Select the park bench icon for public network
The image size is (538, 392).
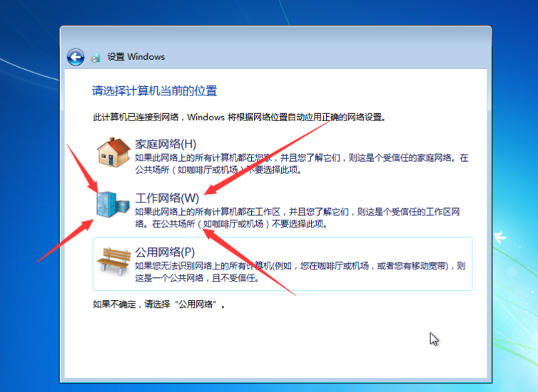(x=113, y=262)
